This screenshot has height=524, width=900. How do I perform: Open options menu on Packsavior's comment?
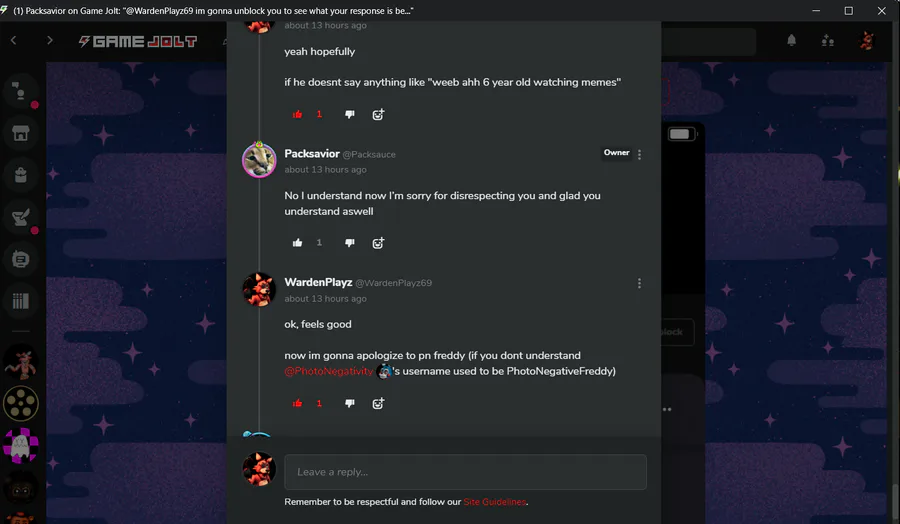pyautogui.click(x=639, y=154)
